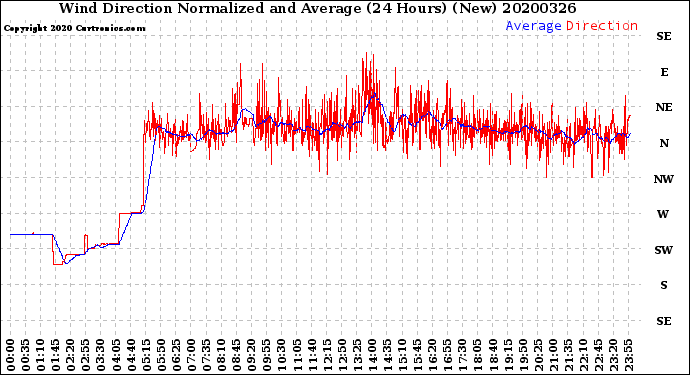The image size is (690, 375).
Task: Click the 'SW' direction axis label
Action: pos(664,250)
